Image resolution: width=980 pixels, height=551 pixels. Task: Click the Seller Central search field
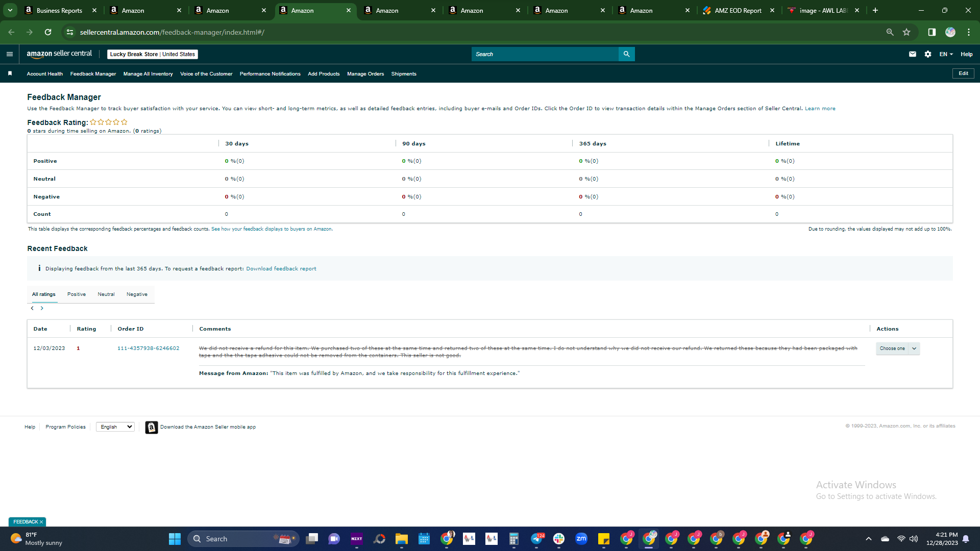coord(545,54)
